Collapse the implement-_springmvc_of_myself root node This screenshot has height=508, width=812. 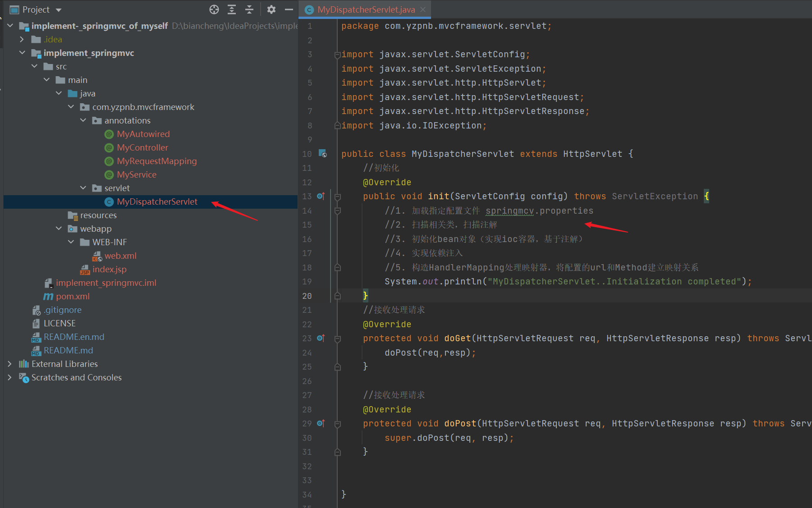pyautogui.click(x=10, y=26)
